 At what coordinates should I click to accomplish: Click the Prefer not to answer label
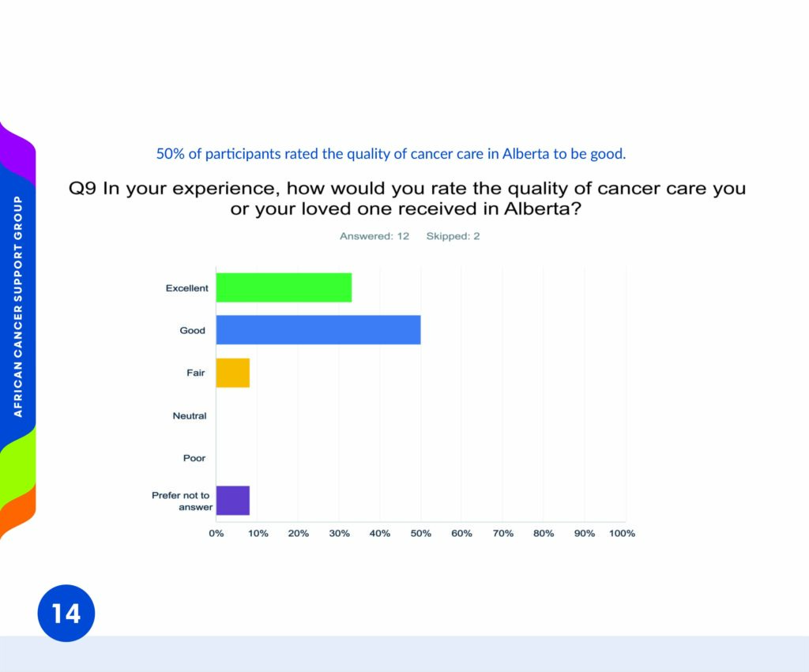coord(182,501)
